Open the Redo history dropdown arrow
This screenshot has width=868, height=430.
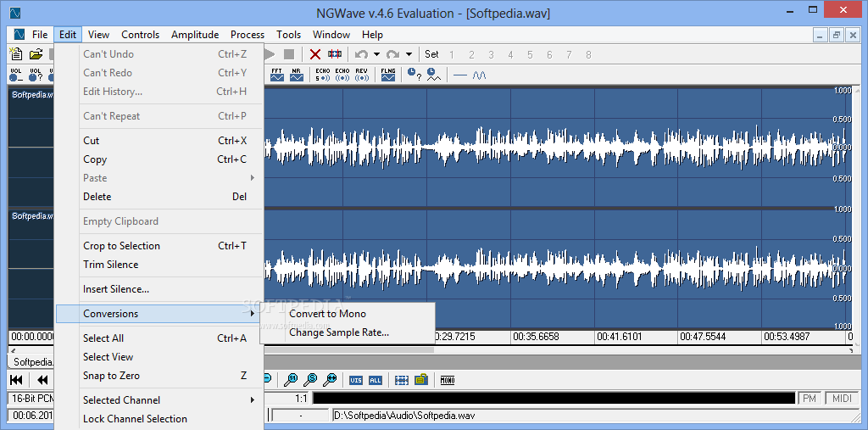pyautogui.click(x=409, y=54)
